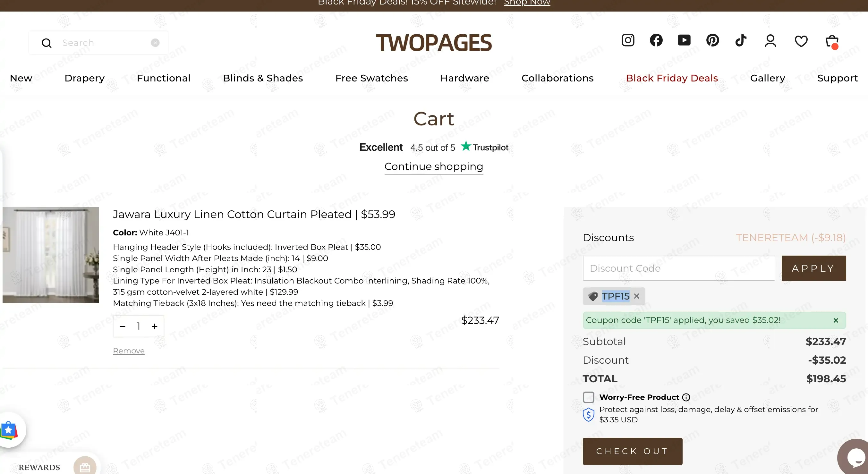Open the TikTok icon

tap(741, 40)
